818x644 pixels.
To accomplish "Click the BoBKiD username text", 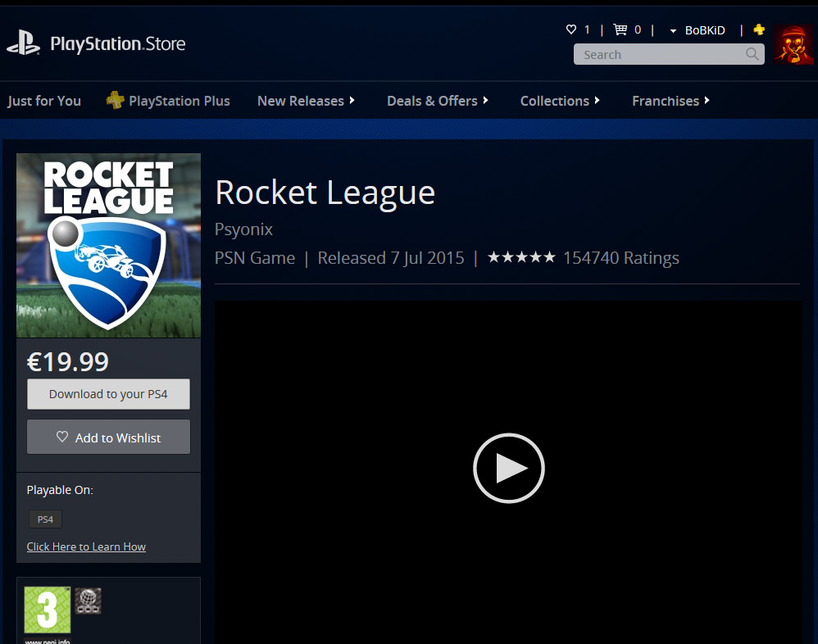I will [x=705, y=30].
